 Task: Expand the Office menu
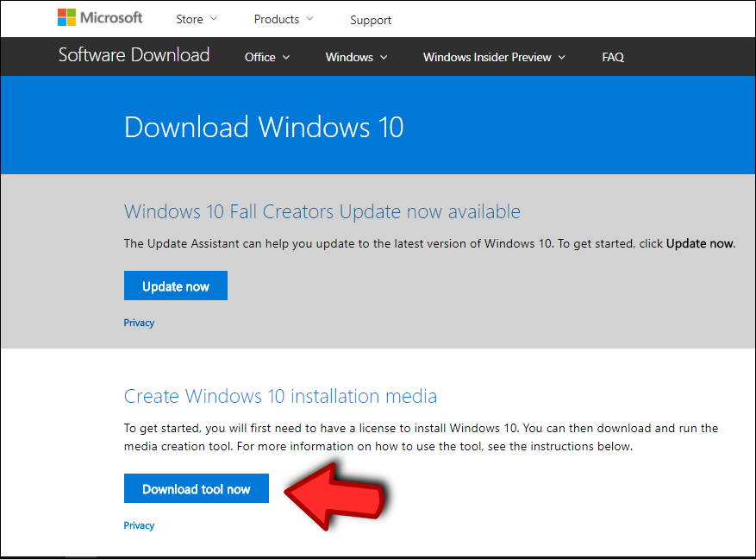click(267, 57)
